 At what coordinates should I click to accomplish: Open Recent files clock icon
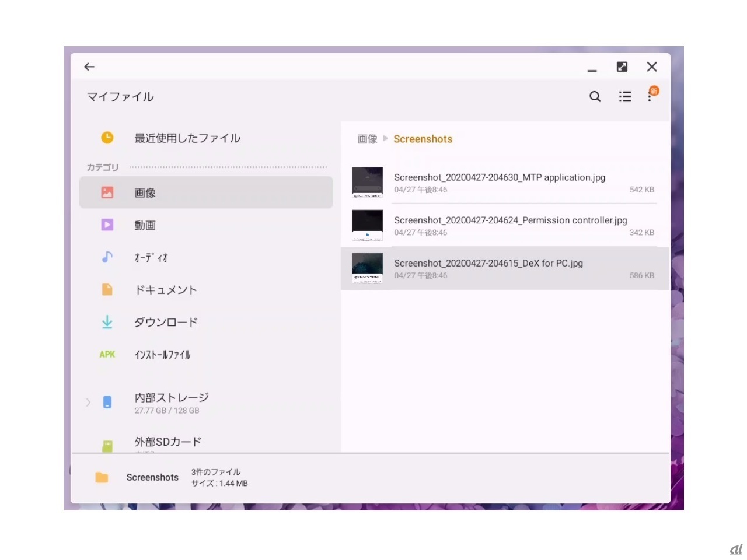[x=107, y=138]
